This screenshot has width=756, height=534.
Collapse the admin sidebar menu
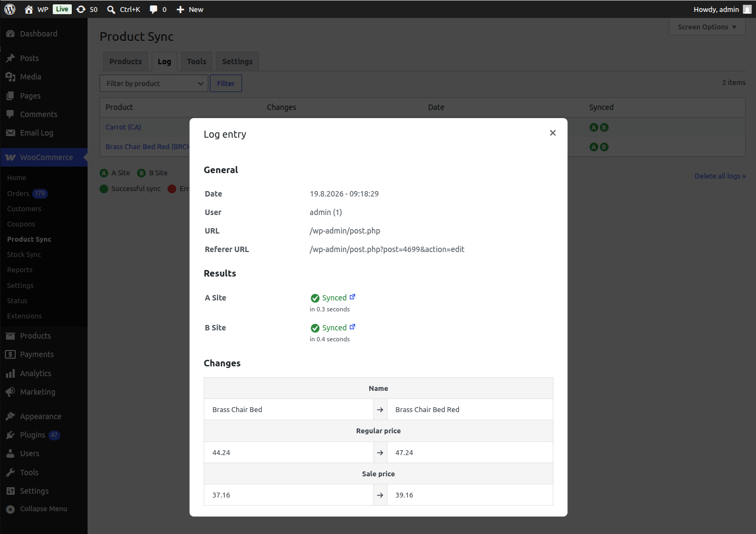tap(44, 509)
